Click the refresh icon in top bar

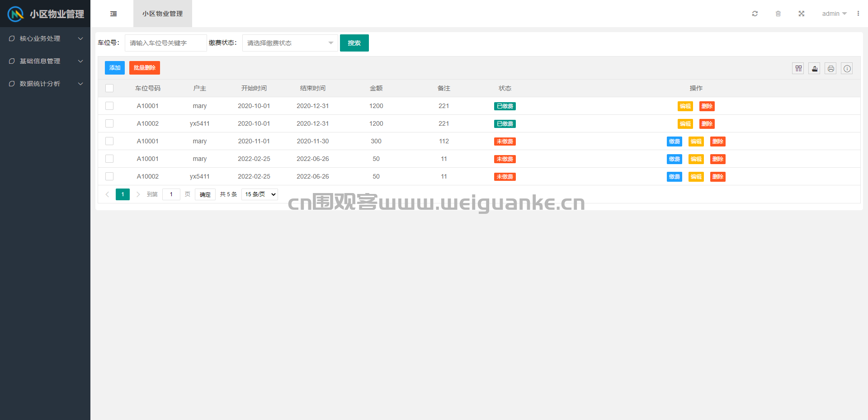[x=755, y=14]
